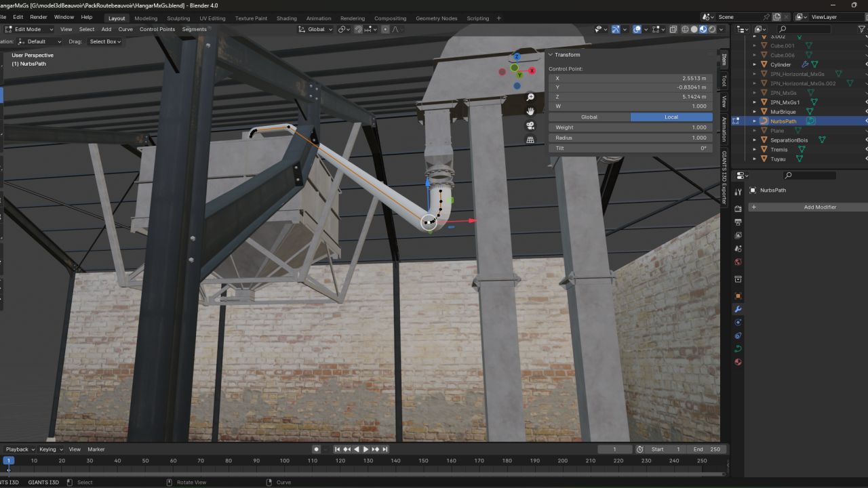
Task: Toggle the camera view icon
Action: [x=530, y=125]
